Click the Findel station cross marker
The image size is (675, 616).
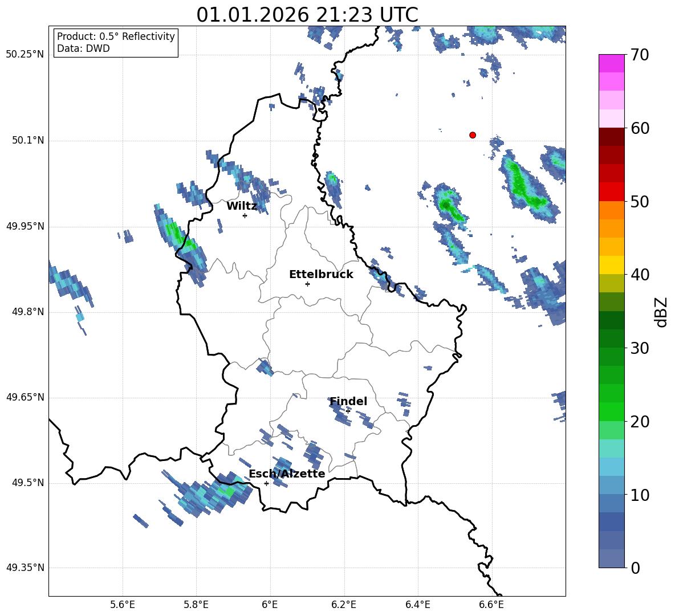[x=348, y=411]
